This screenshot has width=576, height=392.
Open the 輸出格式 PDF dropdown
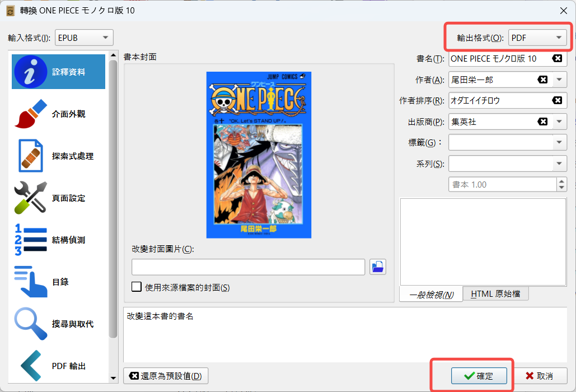[x=537, y=38]
